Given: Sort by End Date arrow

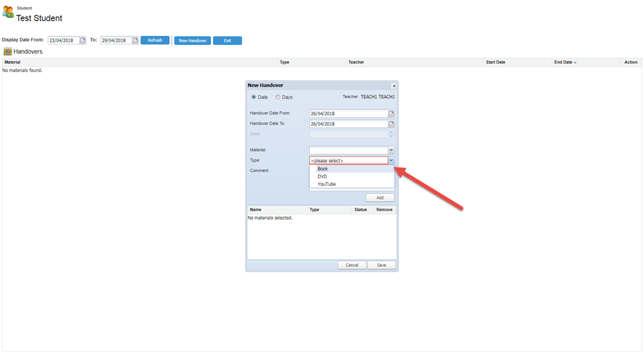Looking at the screenshot, I should point(575,62).
